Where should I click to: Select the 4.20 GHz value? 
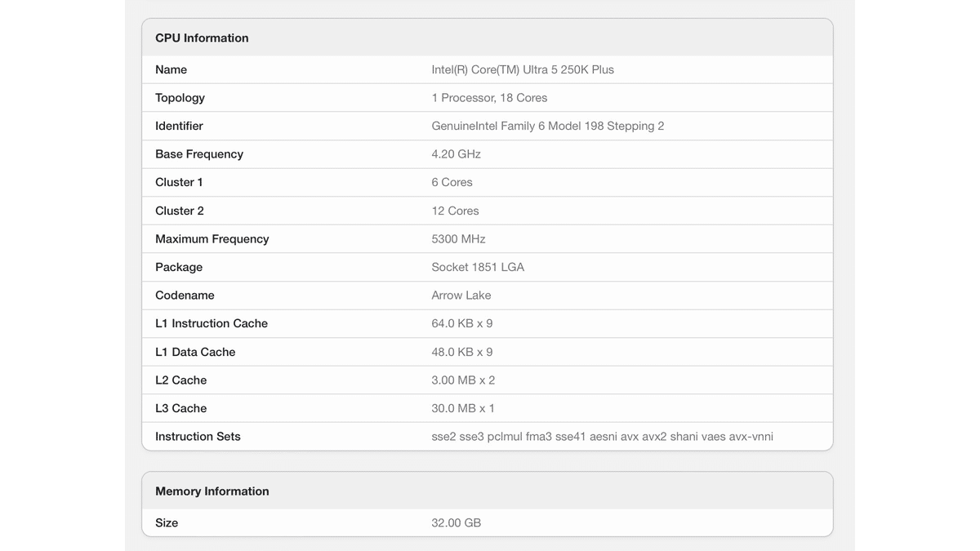coord(456,154)
